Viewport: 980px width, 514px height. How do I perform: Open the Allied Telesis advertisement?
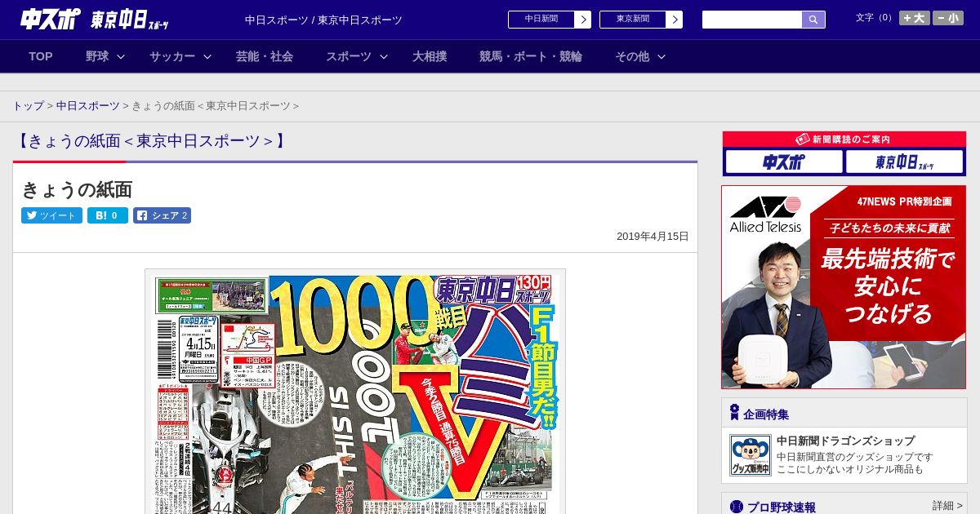844,287
